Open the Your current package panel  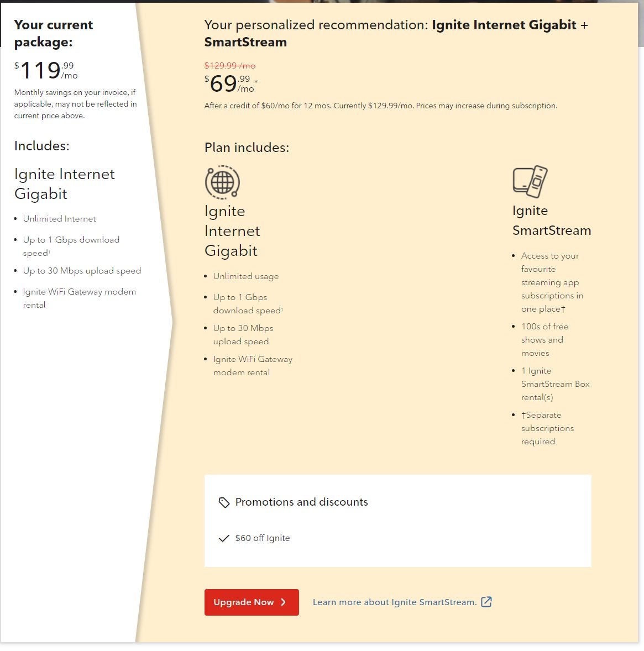(54, 33)
